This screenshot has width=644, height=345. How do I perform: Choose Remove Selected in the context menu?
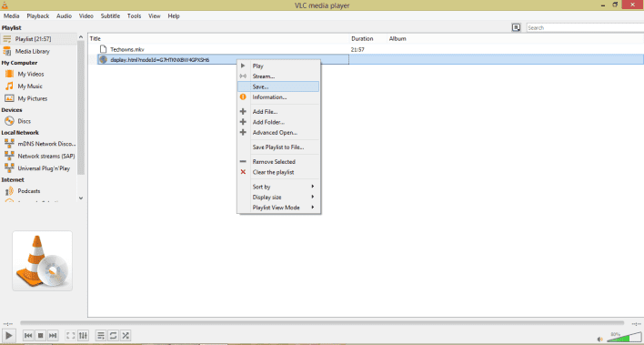pos(278,162)
